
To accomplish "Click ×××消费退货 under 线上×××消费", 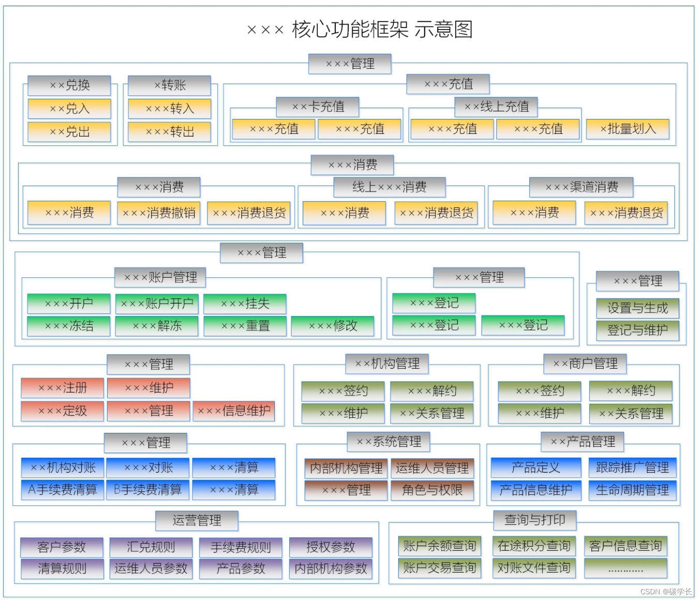I will pyautogui.click(x=436, y=213).
